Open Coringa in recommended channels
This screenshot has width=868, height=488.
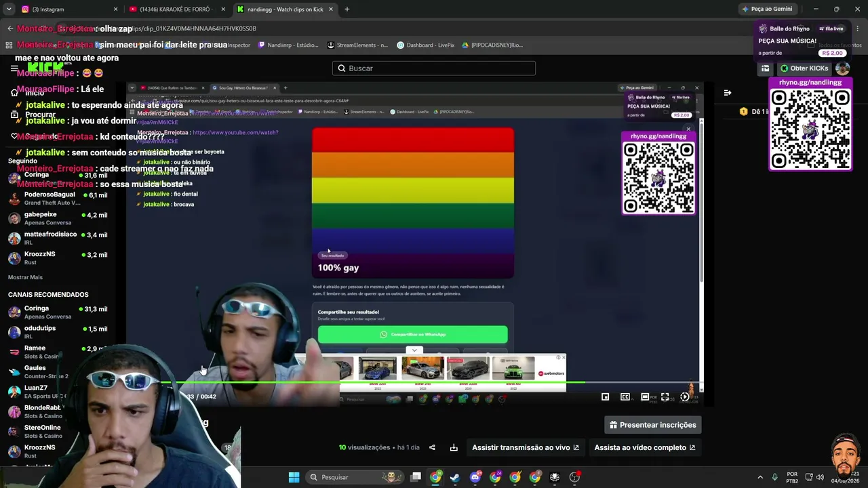58,312
